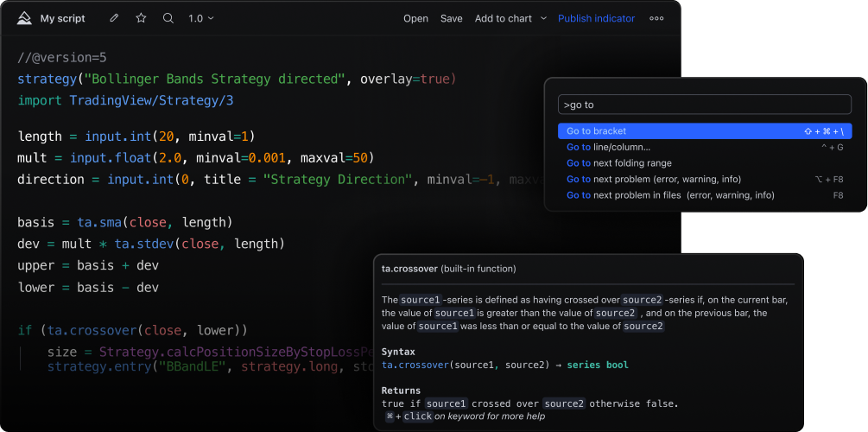Click 'lower = basis - dev' line
The height and width of the screenshot is (432, 868).
pyautogui.click(x=88, y=288)
